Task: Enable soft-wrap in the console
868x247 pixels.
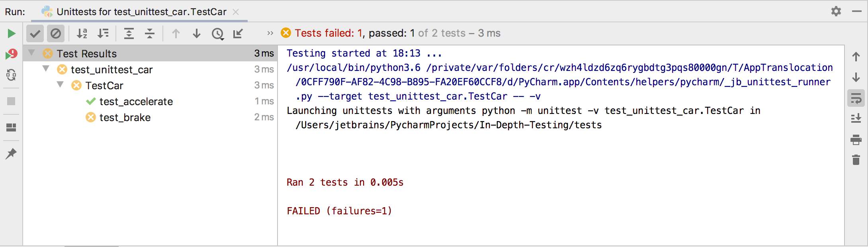Action: (x=856, y=99)
